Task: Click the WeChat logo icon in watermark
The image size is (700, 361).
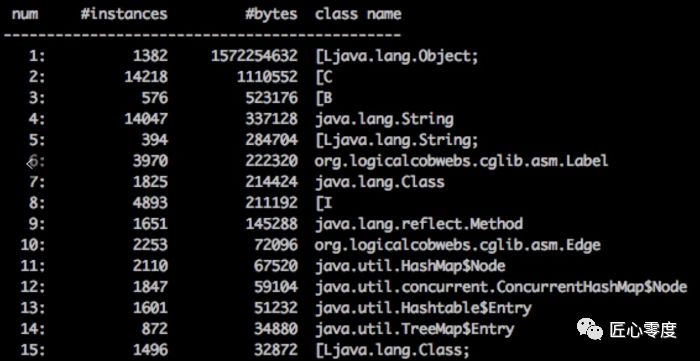Action: (589, 328)
